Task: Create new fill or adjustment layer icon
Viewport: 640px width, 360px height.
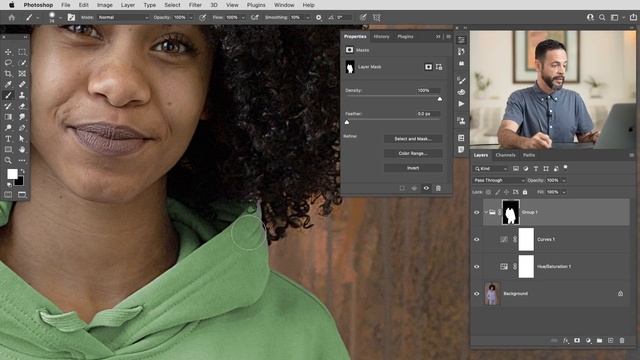Action: [x=588, y=340]
